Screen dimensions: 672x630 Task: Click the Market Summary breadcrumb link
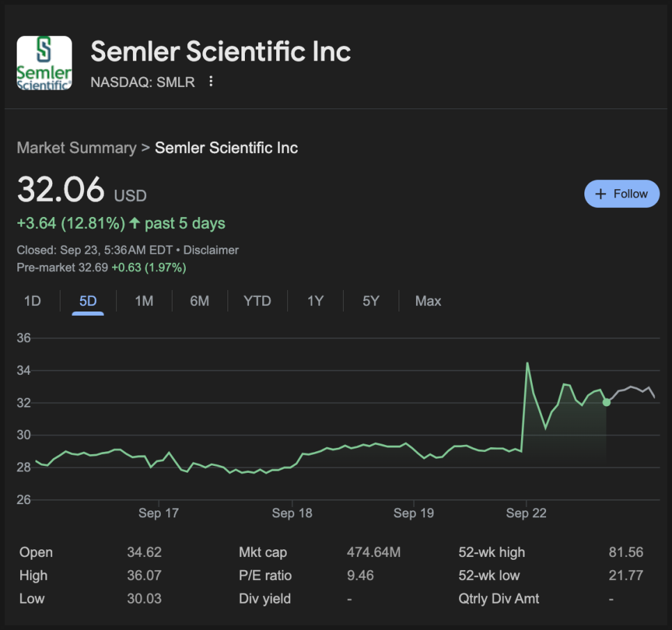pyautogui.click(x=77, y=148)
